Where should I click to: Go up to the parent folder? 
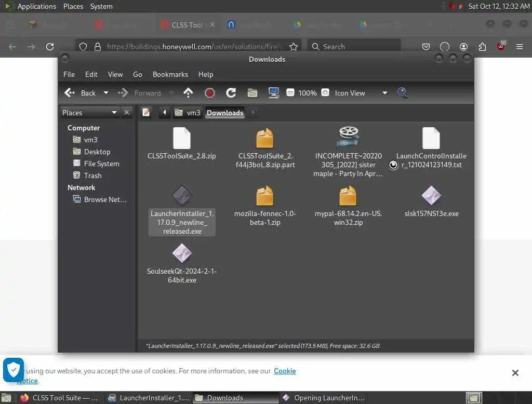(x=188, y=92)
